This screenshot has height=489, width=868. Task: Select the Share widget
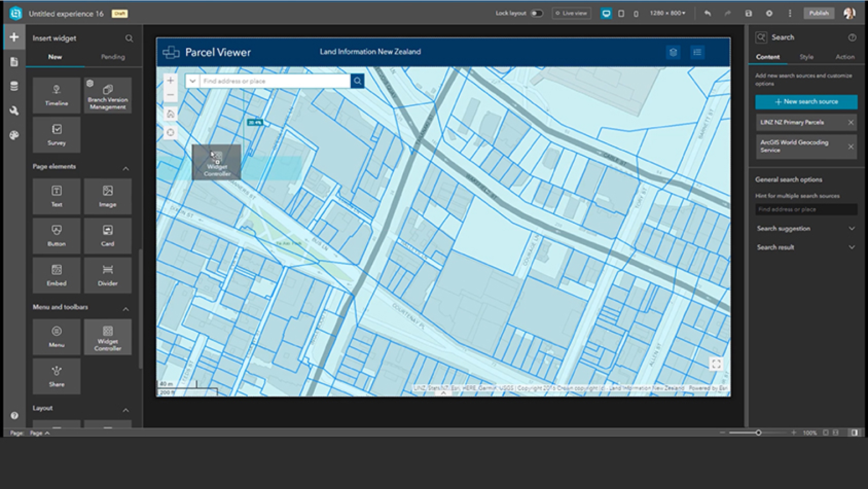(57, 376)
